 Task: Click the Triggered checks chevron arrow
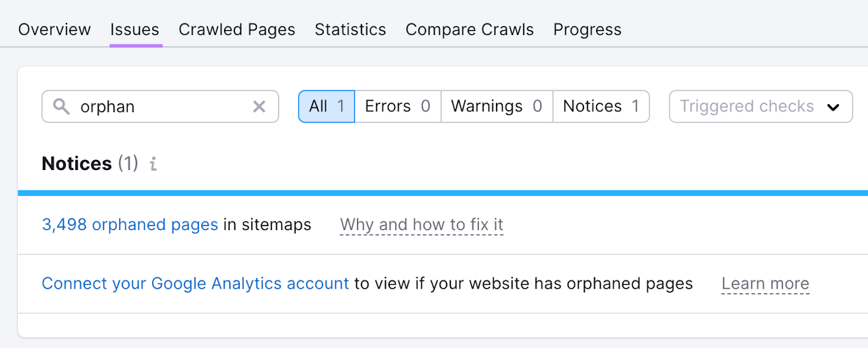point(833,107)
